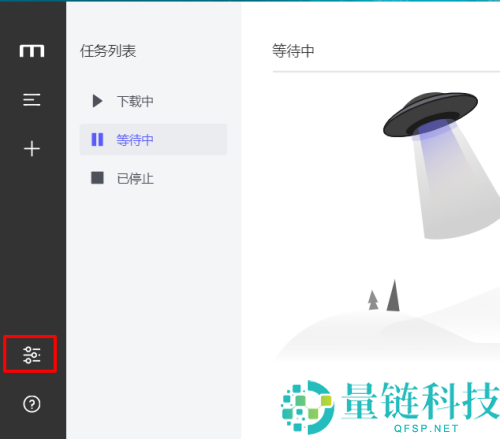Image resolution: width=500 pixels, height=439 pixels.
Task: Switch to the 已停止 task list
Action: point(153,178)
